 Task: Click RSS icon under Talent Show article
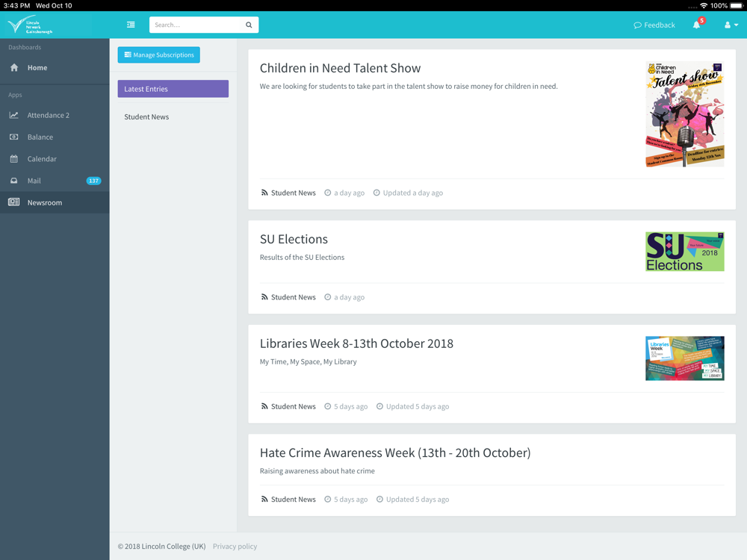click(264, 193)
